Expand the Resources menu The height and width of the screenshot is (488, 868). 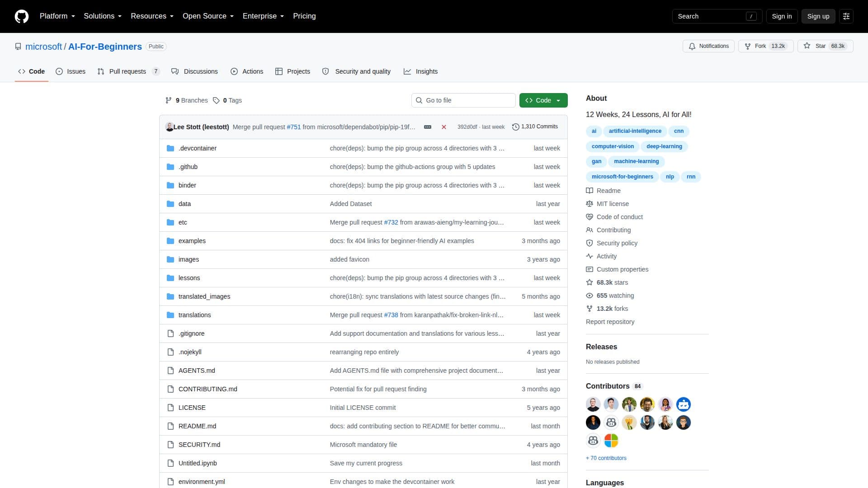[152, 16]
